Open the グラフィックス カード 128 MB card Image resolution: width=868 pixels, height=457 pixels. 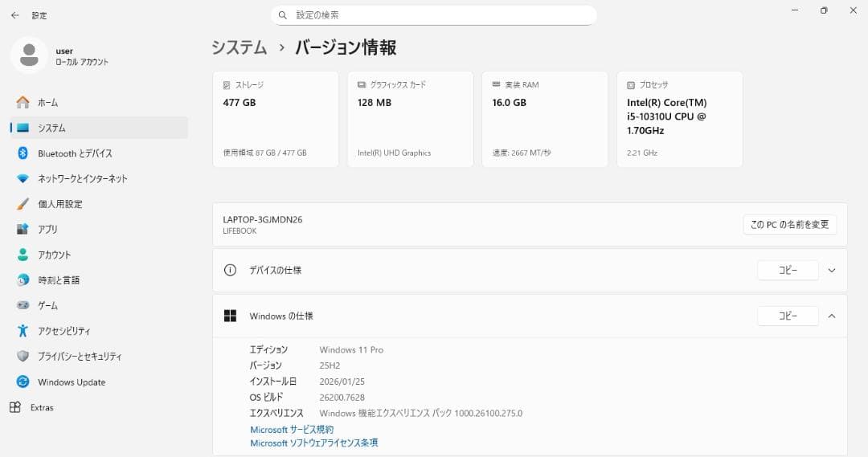(410, 119)
